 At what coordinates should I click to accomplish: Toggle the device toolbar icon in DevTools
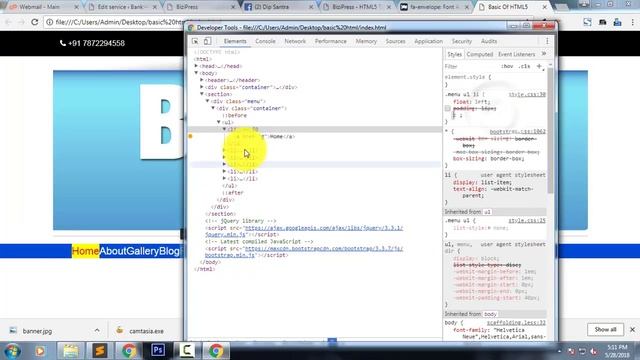click(207, 41)
